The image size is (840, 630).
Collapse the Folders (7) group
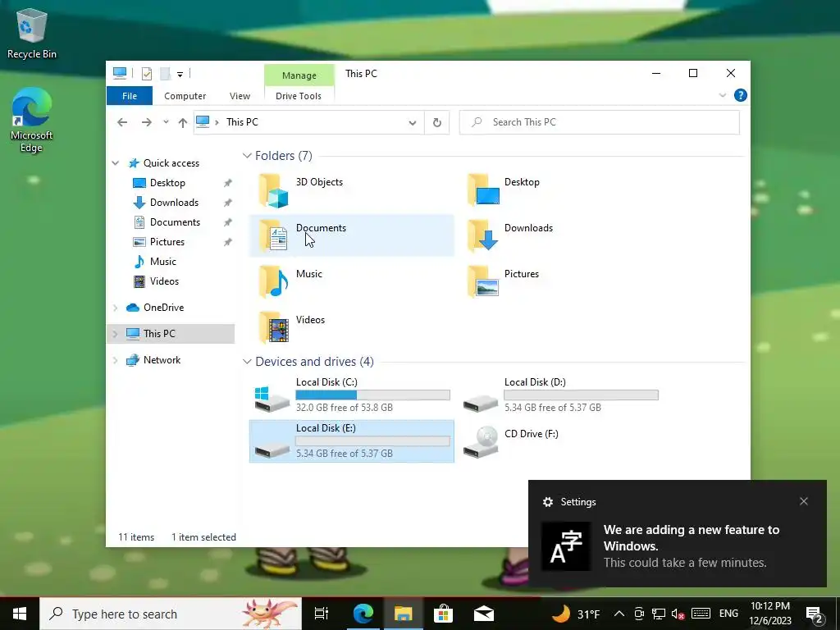tap(247, 155)
